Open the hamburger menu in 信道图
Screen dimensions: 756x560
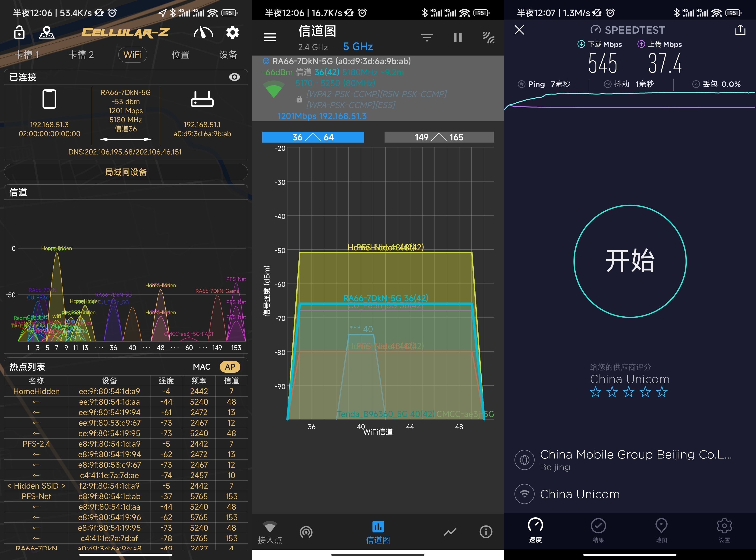[x=269, y=37]
